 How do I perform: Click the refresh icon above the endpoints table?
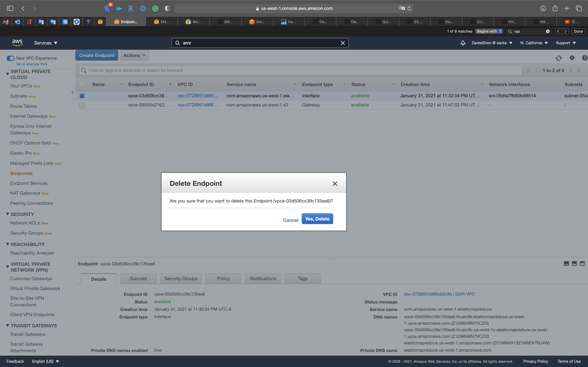559,58
